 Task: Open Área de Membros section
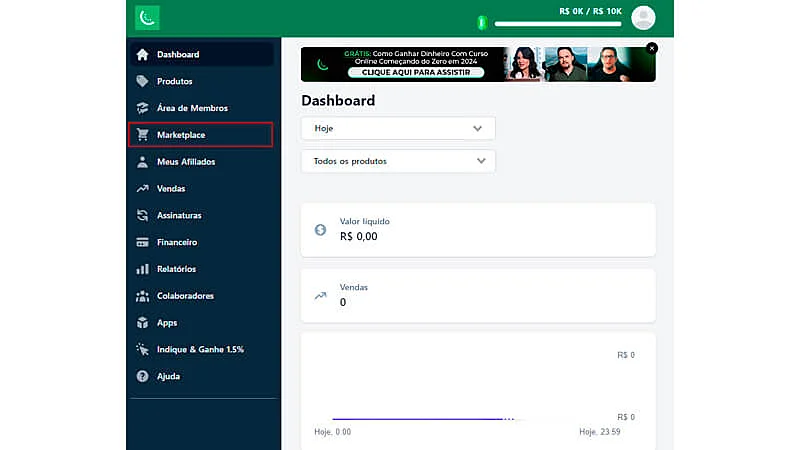202,108
